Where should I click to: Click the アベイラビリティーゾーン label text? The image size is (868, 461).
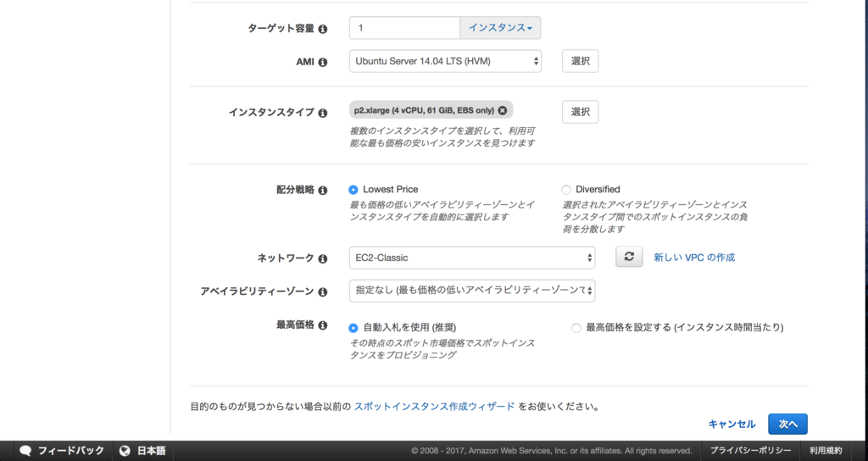(257, 292)
